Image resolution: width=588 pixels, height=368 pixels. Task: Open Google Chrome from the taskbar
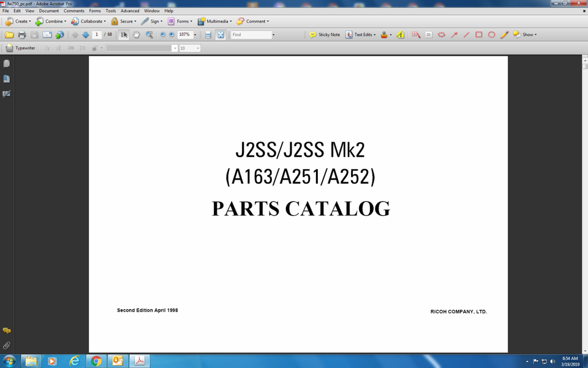[96, 361]
